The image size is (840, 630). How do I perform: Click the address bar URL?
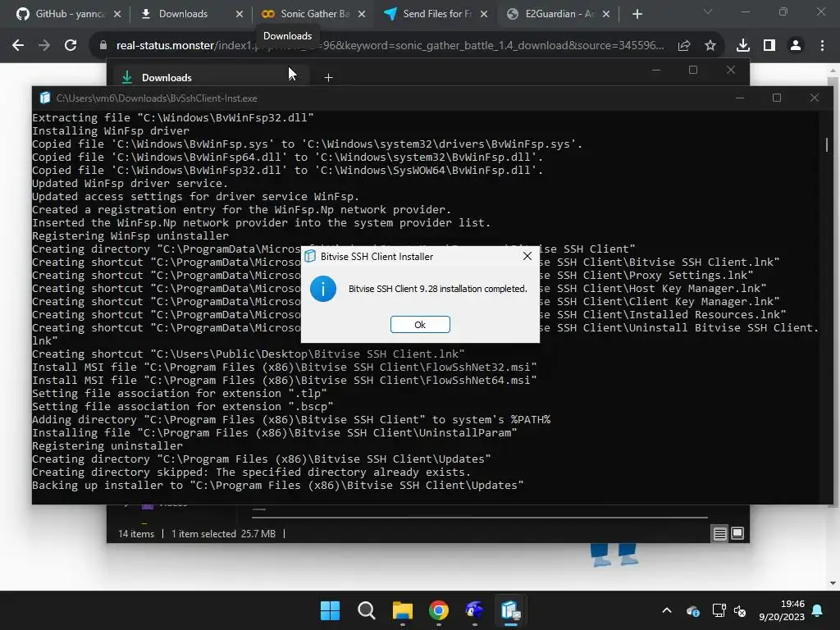tap(390, 46)
